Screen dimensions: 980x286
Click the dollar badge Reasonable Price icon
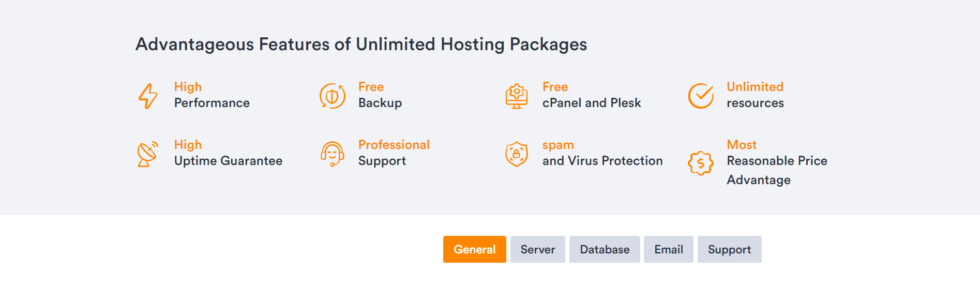pyautogui.click(x=701, y=163)
